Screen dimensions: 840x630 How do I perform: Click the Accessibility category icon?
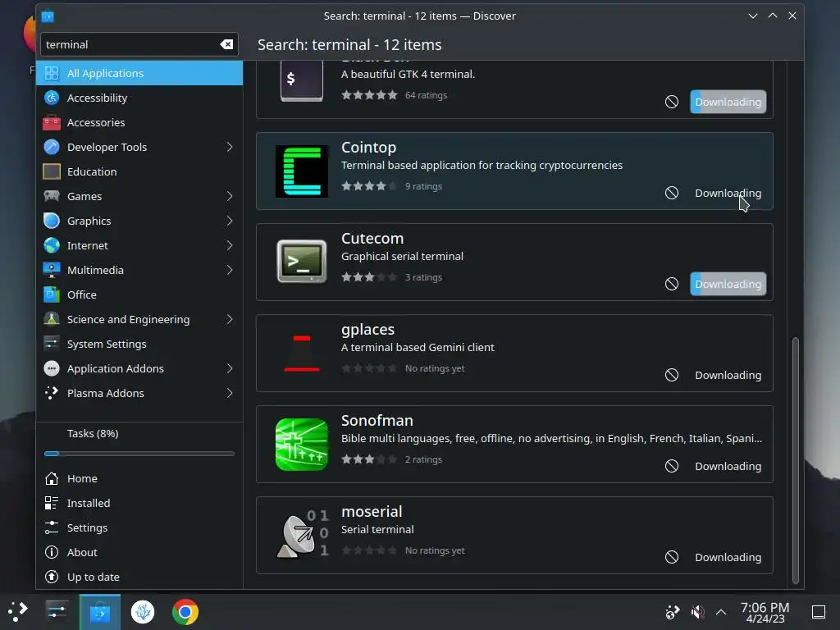tap(52, 98)
